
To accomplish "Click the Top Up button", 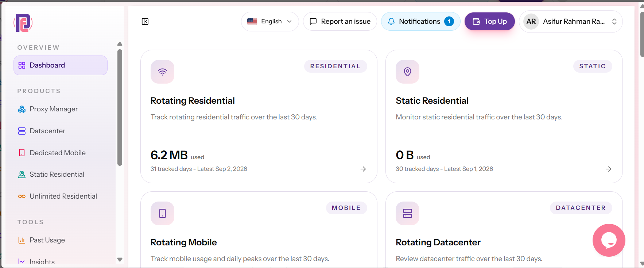I will pos(489,22).
